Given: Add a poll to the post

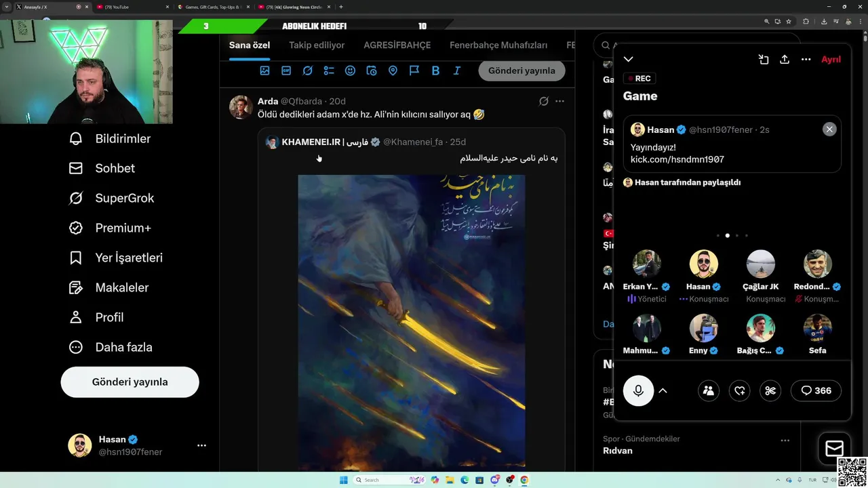Looking at the screenshot, I should pyautogui.click(x=329, y=70).
